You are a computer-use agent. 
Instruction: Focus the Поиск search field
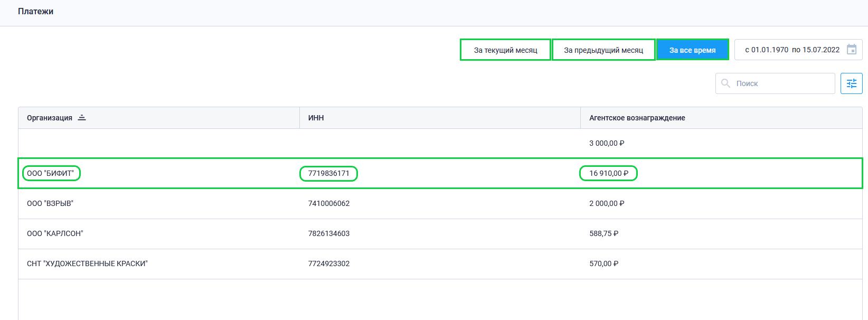click(x=775, y=83)
